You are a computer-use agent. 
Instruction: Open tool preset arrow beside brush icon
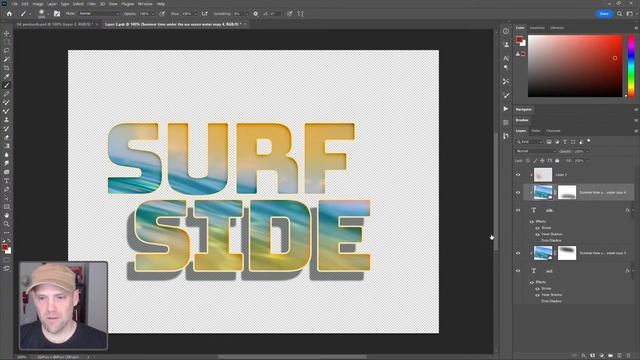[x=30, y=14]
